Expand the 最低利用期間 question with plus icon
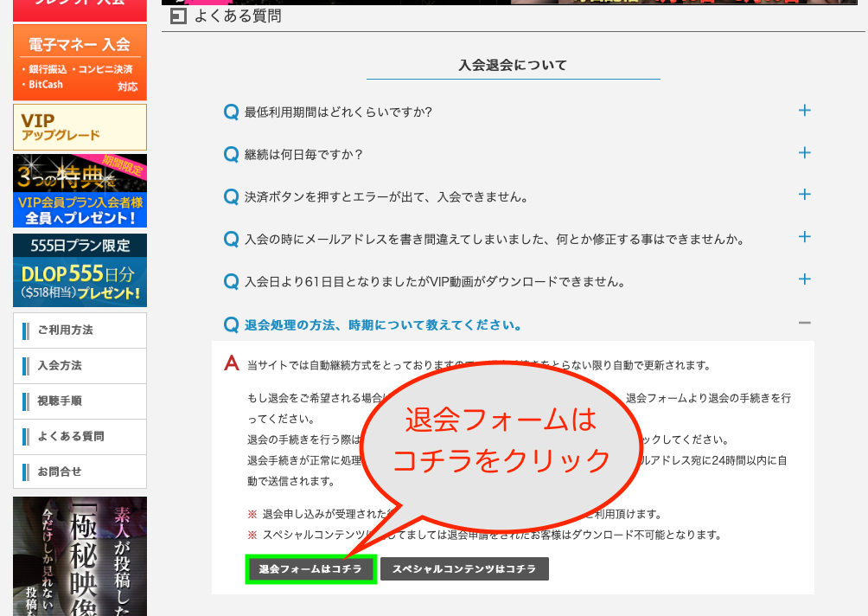The height and width of the screenshot is (616, 868). 804,111
